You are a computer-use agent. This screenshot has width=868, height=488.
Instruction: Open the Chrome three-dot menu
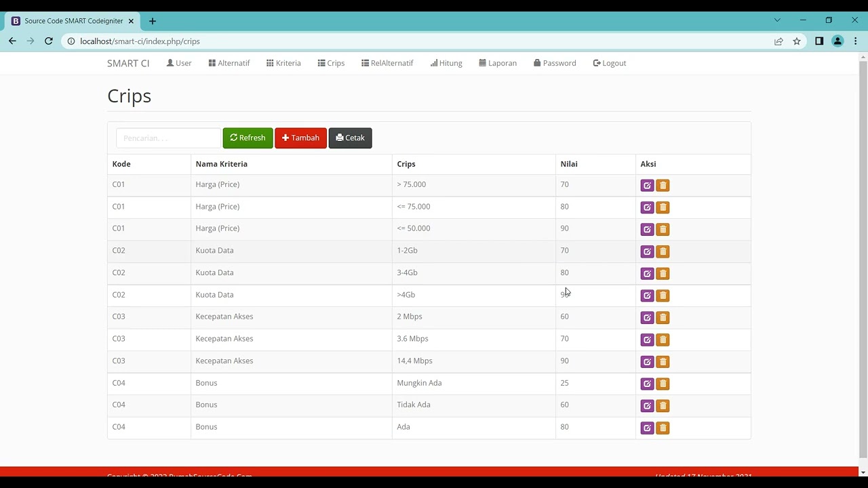[856, 41]
